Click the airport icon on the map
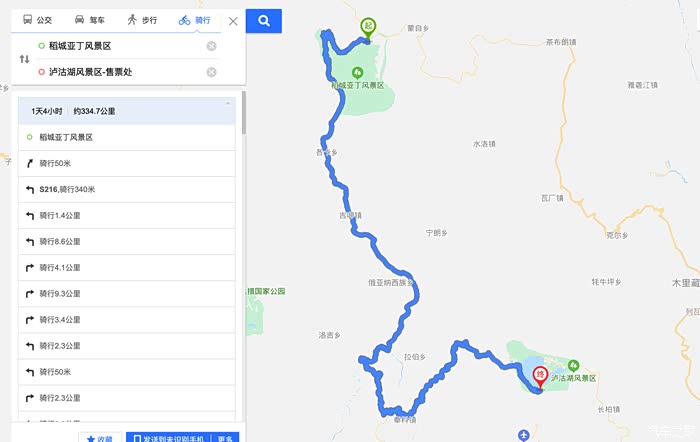This screenshot has width=700, height=442. (524, 434)
